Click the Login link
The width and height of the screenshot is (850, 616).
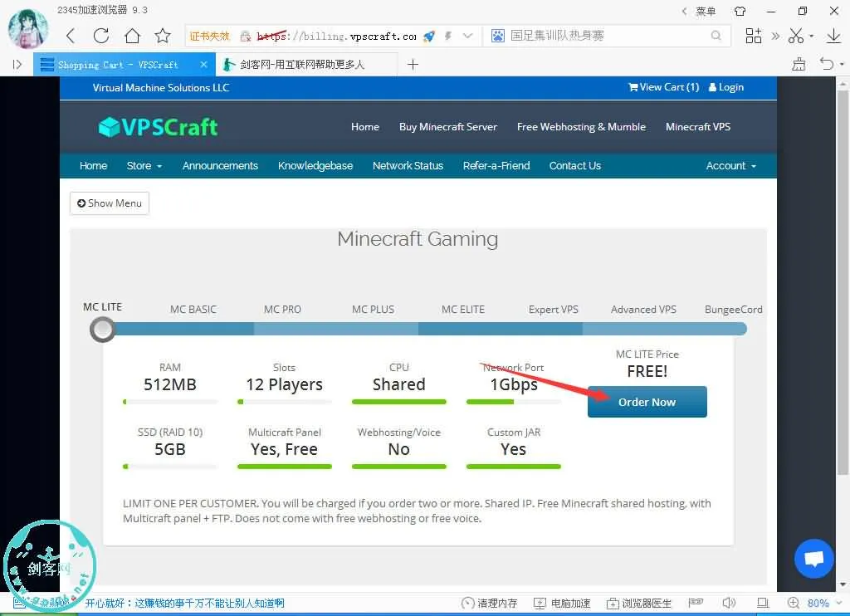tap(726, 87)
